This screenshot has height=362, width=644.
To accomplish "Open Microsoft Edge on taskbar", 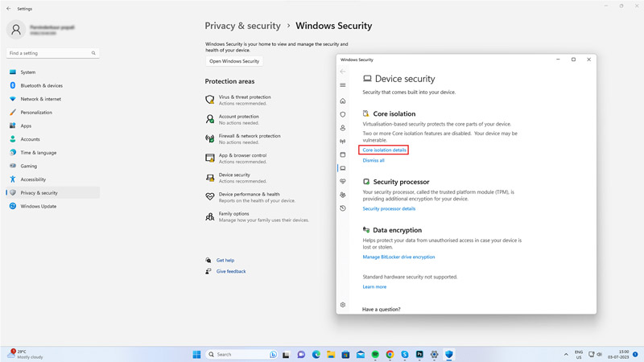I will point(316,354).
